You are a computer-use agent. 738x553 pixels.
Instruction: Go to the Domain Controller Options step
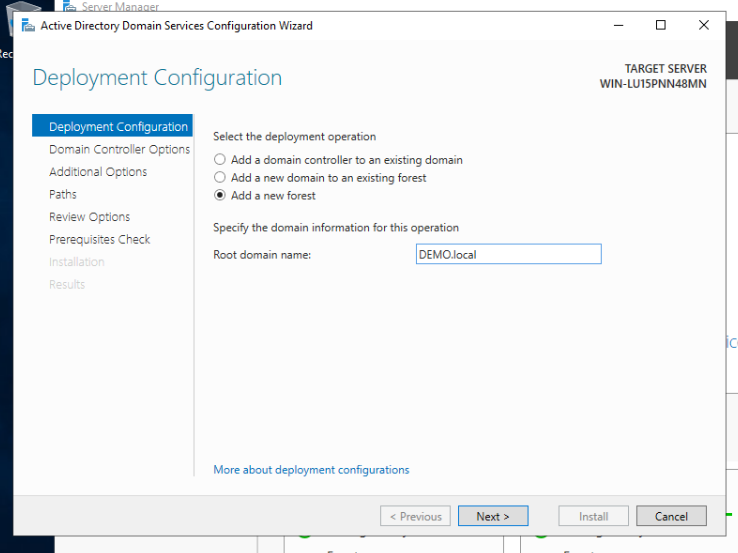(119, 149)
